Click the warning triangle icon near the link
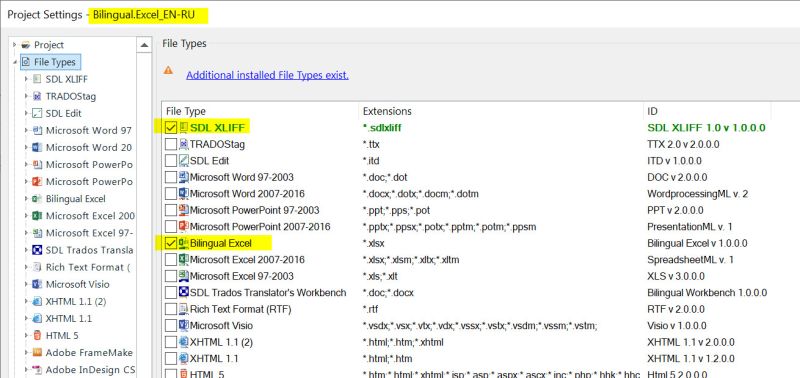This screenshot has height=378, width=800. [168, 70]
